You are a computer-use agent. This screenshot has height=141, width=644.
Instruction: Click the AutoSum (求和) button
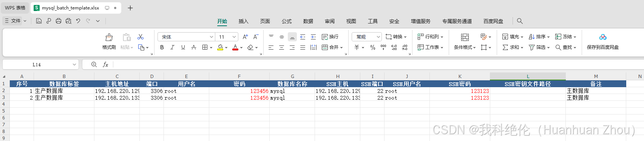(513, 47)
